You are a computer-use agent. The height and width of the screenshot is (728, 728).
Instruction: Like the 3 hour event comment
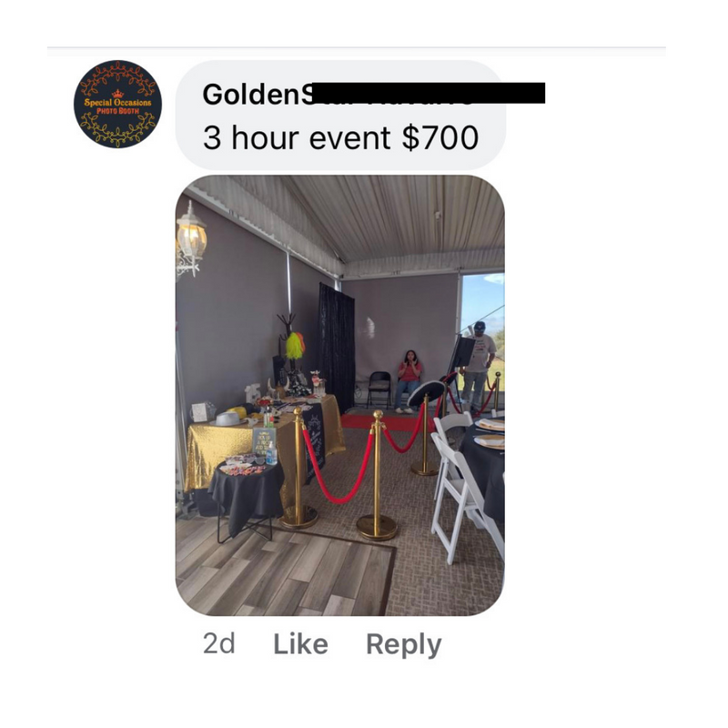tap(300, 644)
